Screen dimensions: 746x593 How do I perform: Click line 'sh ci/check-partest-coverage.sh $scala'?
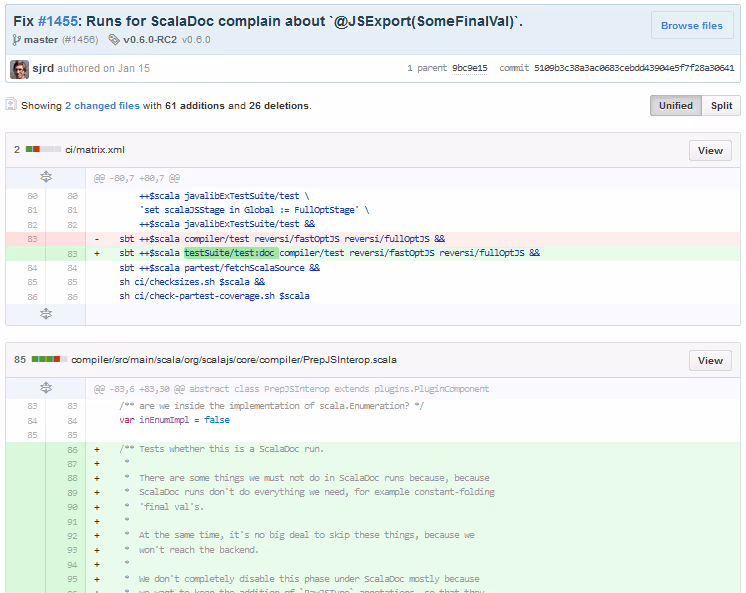click(215, 296)
